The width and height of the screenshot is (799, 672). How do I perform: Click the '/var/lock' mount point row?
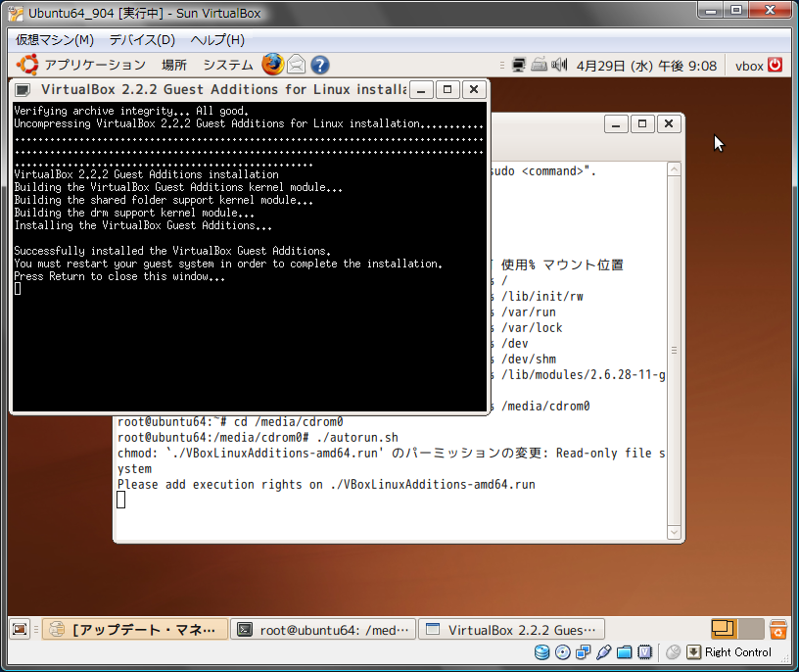click(532, 328)
